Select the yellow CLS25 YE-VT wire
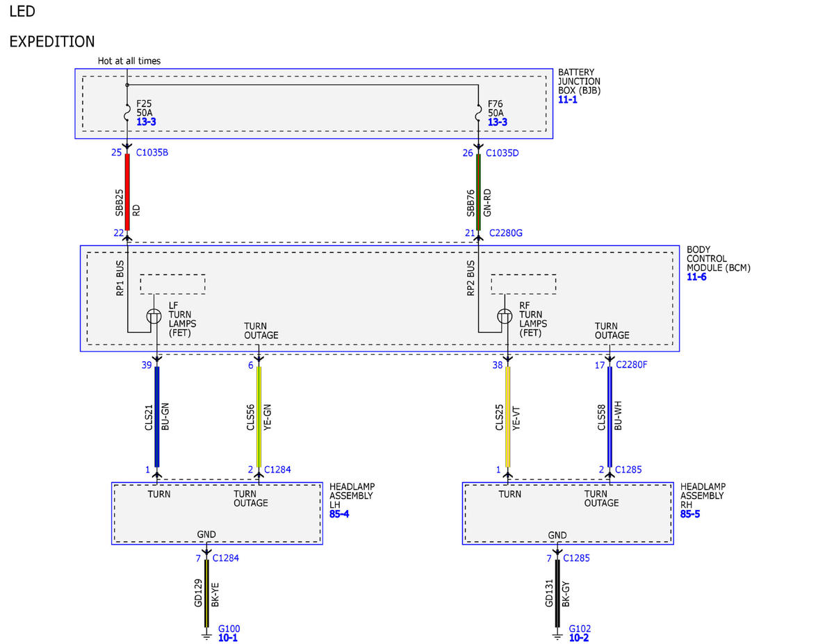The height and width of the screenshot is (644, 834). [508, 417]
